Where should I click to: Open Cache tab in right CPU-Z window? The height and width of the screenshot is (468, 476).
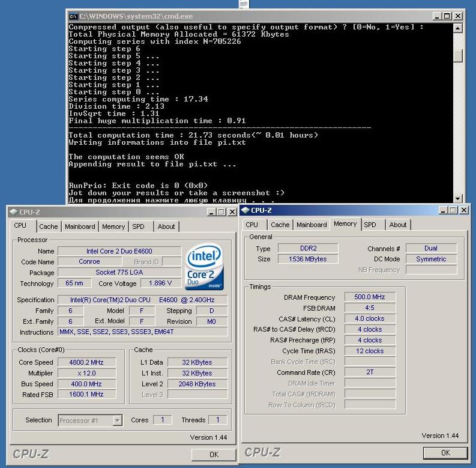[x=280, y=225]
